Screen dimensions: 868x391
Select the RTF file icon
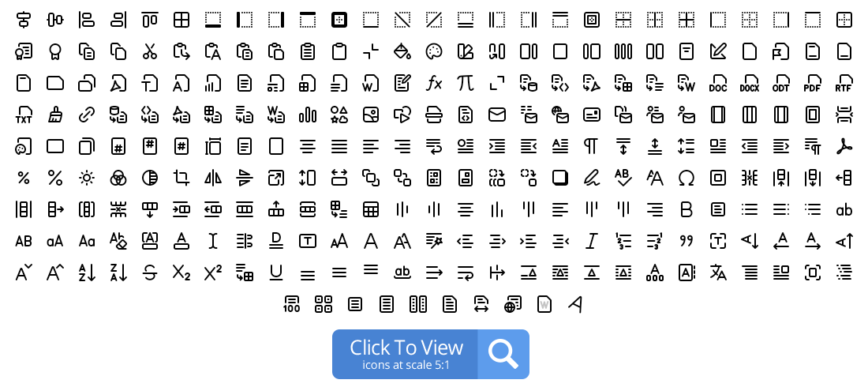(844, 84)
